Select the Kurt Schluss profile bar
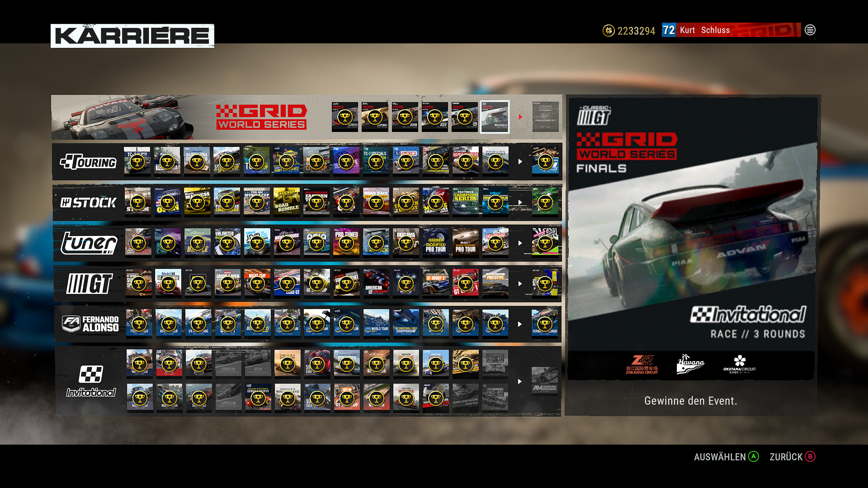 click(x=705, y=30)
